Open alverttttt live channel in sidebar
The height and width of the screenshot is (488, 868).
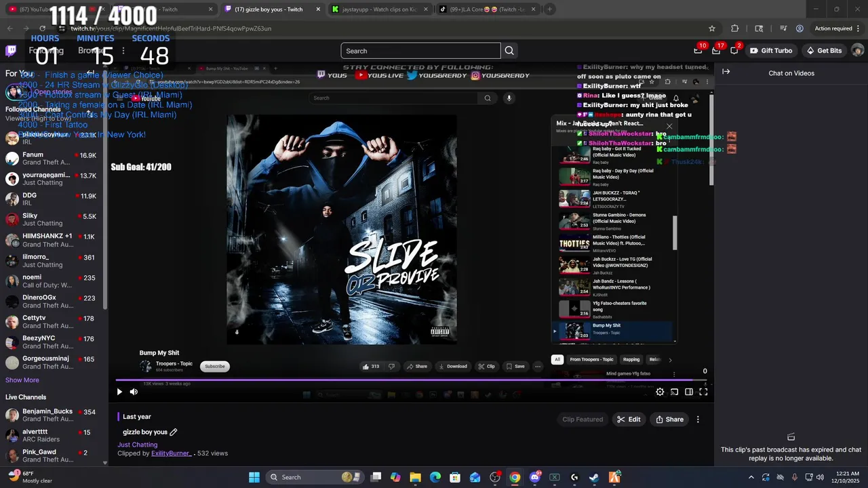52,435
